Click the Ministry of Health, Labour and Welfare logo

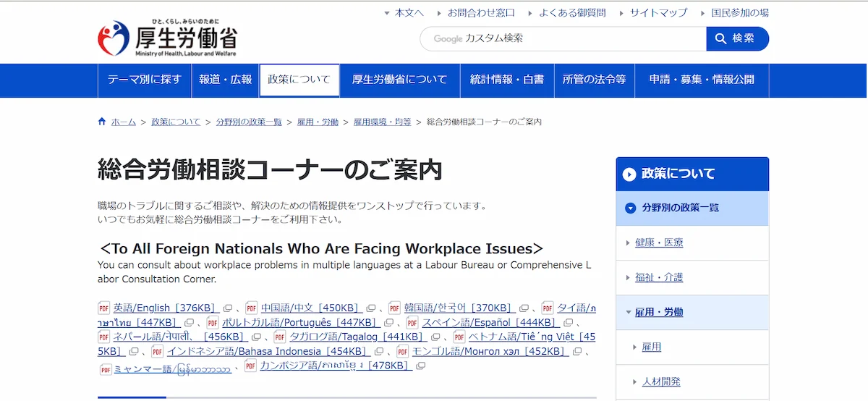point(167,38)
